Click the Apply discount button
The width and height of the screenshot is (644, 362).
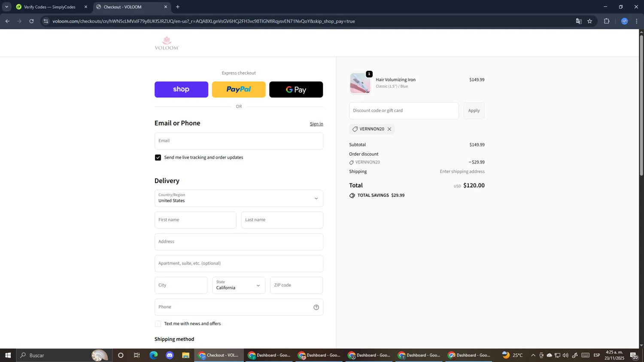coord(474,111)
